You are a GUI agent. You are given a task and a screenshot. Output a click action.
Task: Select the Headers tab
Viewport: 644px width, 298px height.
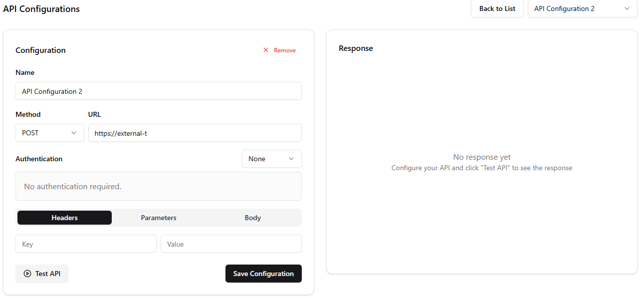coord(64,218)
